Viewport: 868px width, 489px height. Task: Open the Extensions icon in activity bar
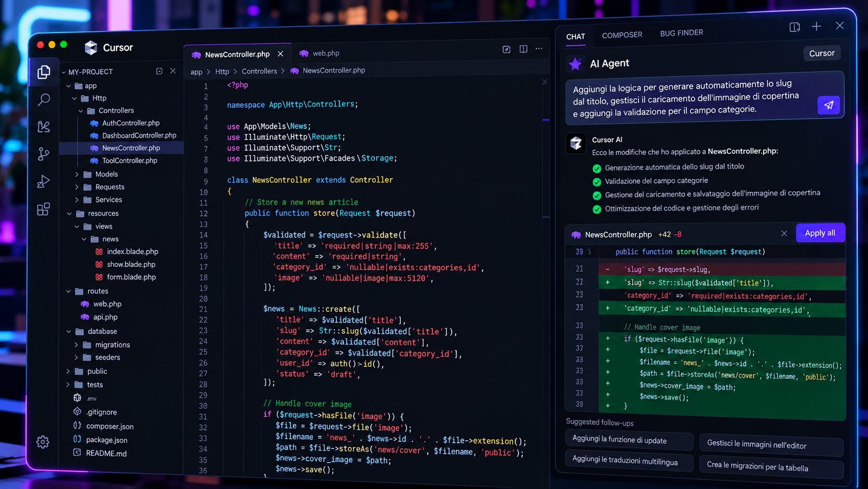tap(44, 209)
